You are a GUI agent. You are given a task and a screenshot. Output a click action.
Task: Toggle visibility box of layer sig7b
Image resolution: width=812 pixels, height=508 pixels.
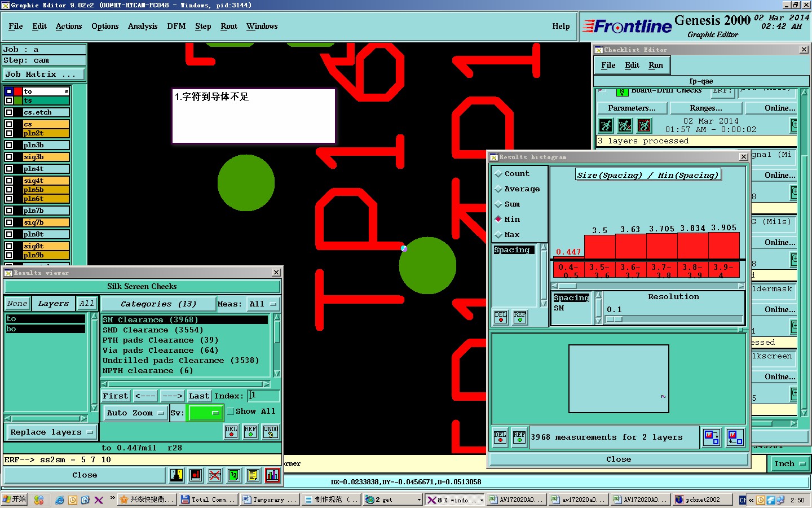[x=9, y=222]
